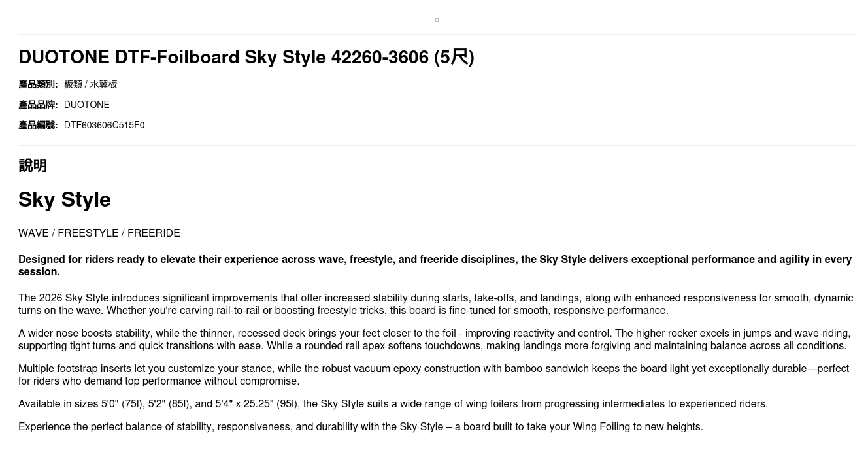Click the product code DTF603606C515F0
The width and height of the screenshot is (868, 463).
coord(104,125)
